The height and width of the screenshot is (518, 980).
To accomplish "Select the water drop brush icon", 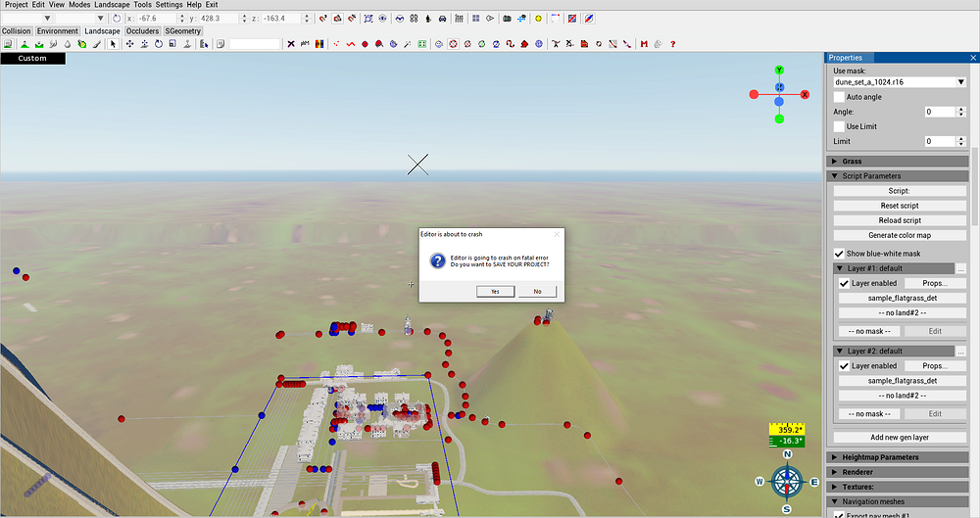I will click(x=68, y=44).
